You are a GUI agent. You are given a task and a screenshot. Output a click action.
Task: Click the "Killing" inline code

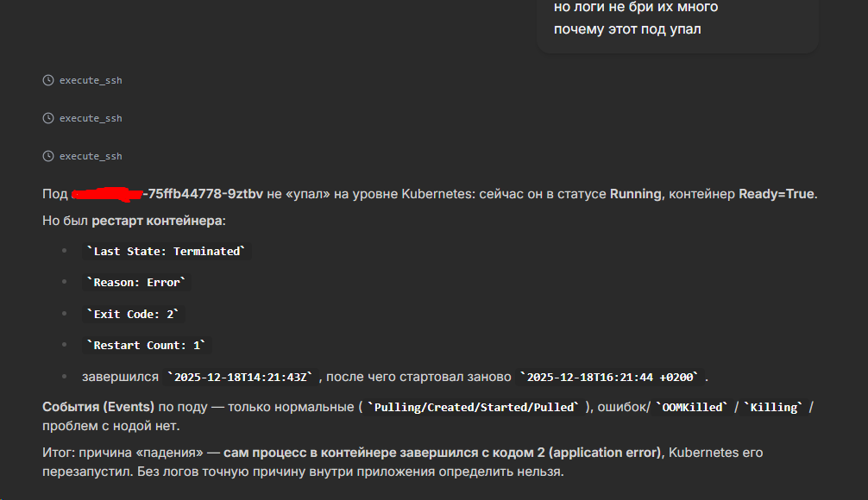coord(776,408)
